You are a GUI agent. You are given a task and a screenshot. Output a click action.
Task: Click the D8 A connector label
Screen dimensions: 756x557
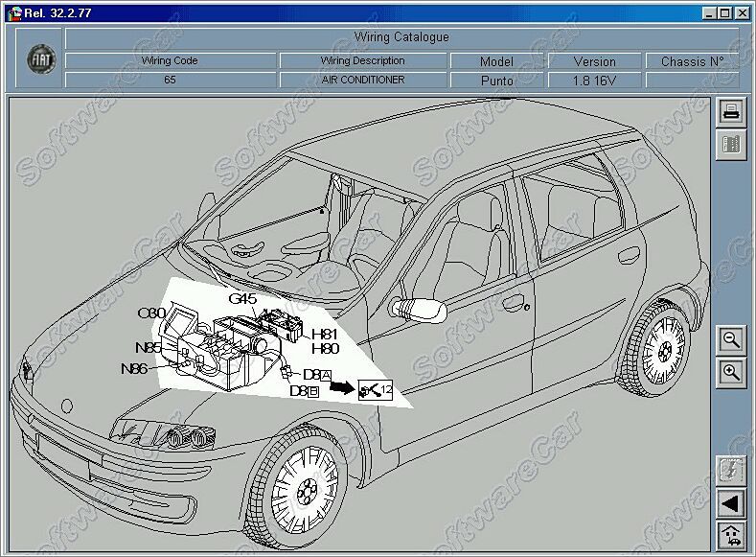[x=316, y=375]
